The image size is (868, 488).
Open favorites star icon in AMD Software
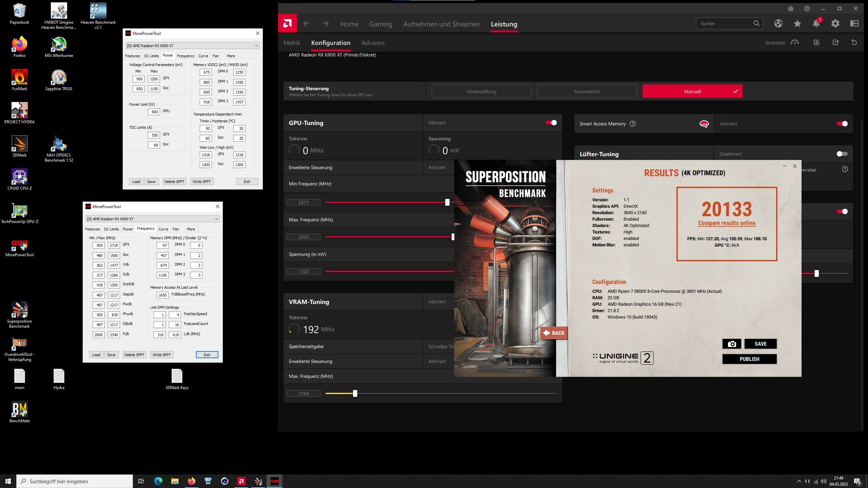[797, 23]
